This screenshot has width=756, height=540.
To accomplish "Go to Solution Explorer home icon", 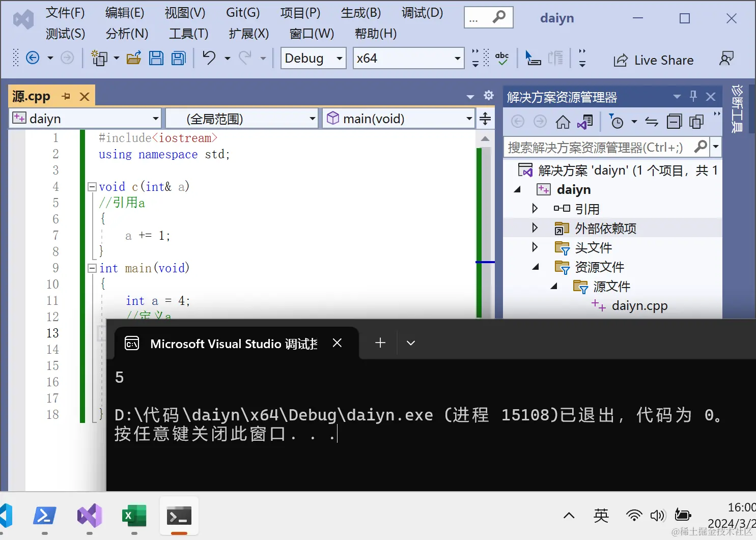I will coord(563,122).
